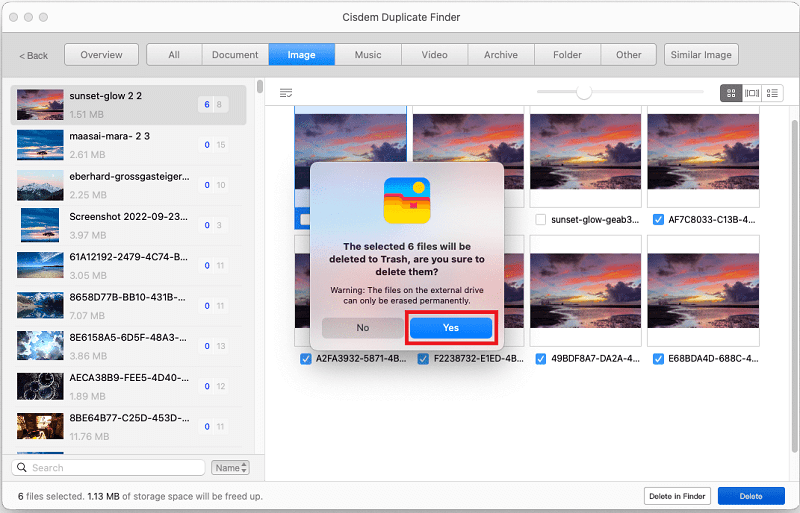800x513 pixels.
Task: Click the left panel scrollbar
Action: (x=260, y=87)
